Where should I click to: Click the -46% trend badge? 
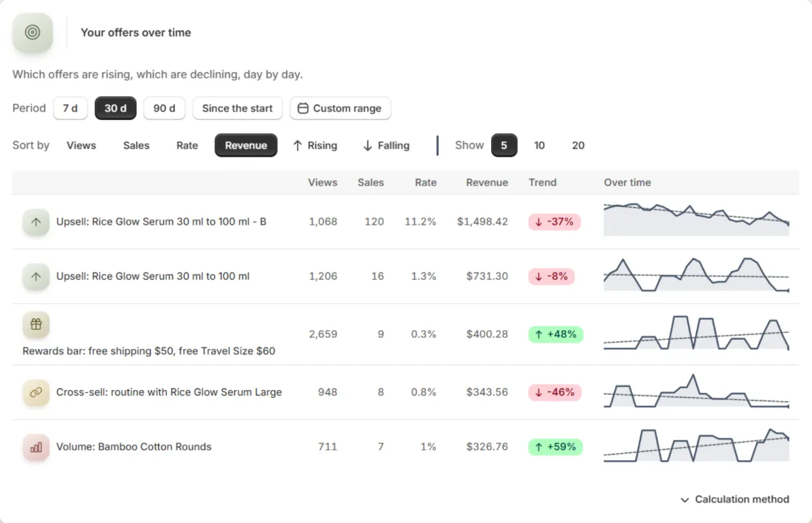(555, 392)
